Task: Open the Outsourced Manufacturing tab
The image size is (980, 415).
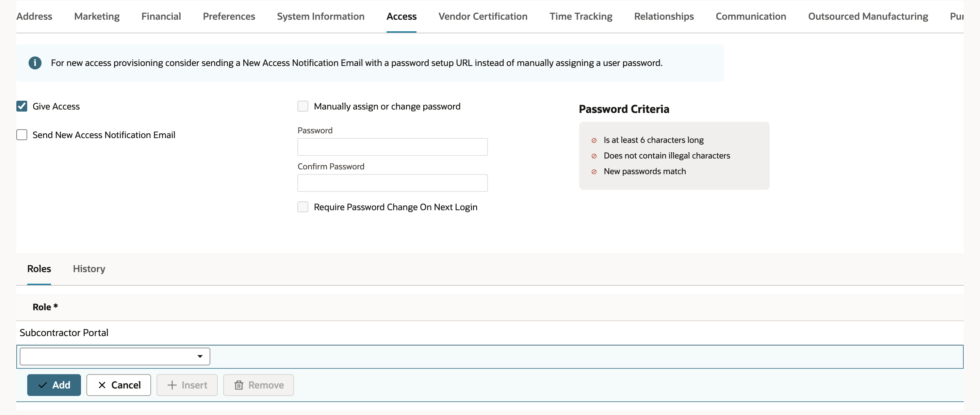Action: click(868, 16)
